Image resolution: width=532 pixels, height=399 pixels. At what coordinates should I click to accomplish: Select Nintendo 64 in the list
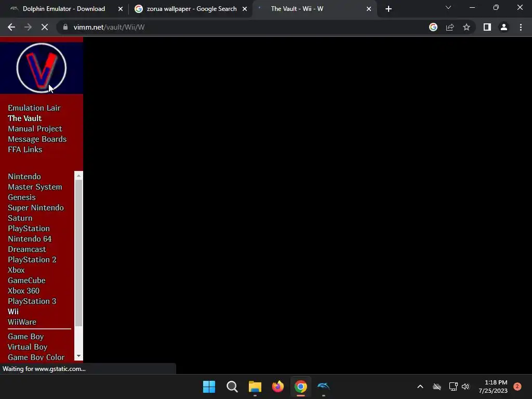(x=30, y=239)
